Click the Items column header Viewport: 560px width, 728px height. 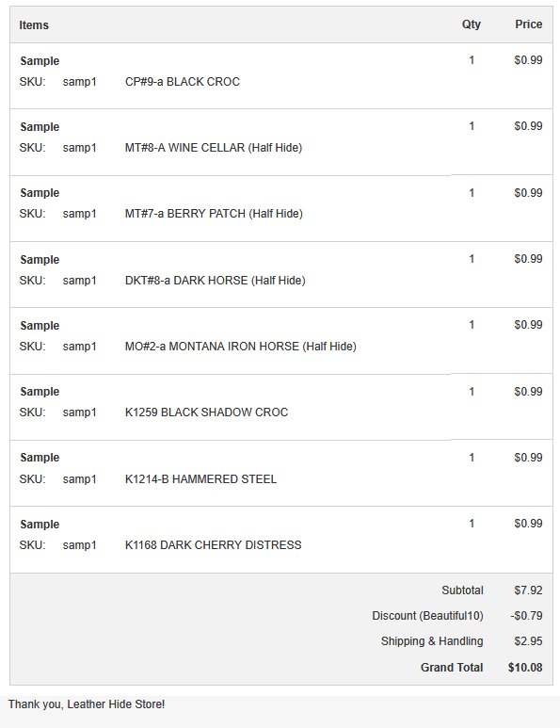click(34, 25)
